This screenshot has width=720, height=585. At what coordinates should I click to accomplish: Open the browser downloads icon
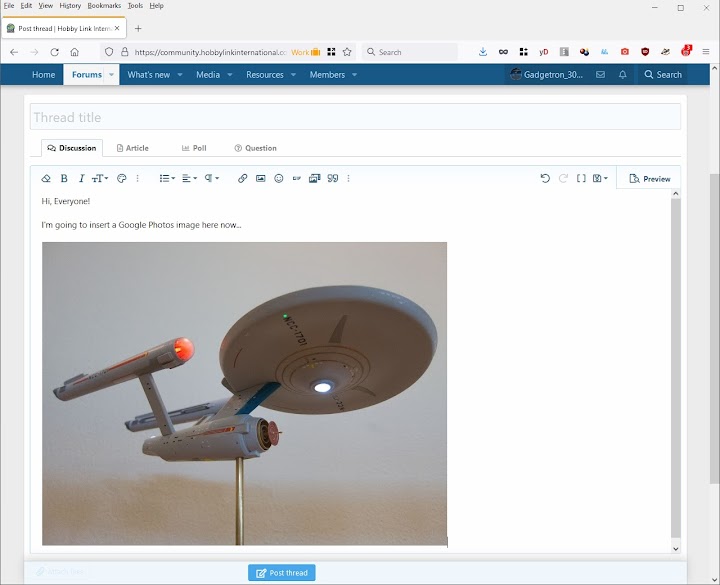pyautogui.click(x=483, y=52)
